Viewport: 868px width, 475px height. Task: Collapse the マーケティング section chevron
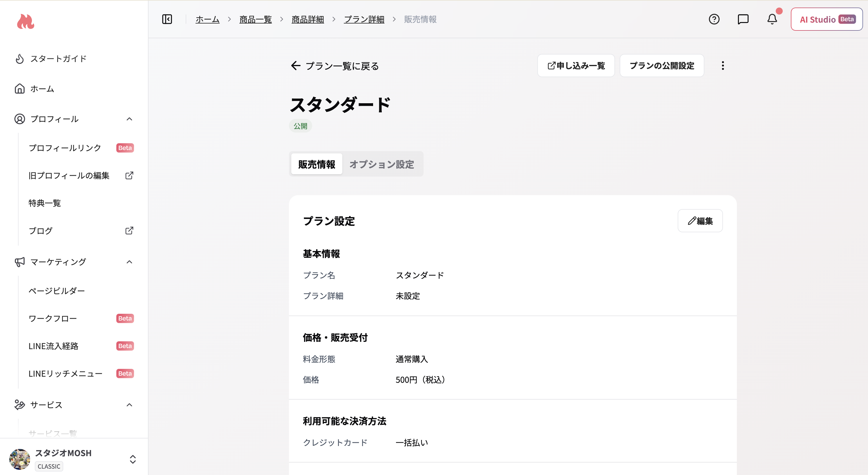[129, 262]
